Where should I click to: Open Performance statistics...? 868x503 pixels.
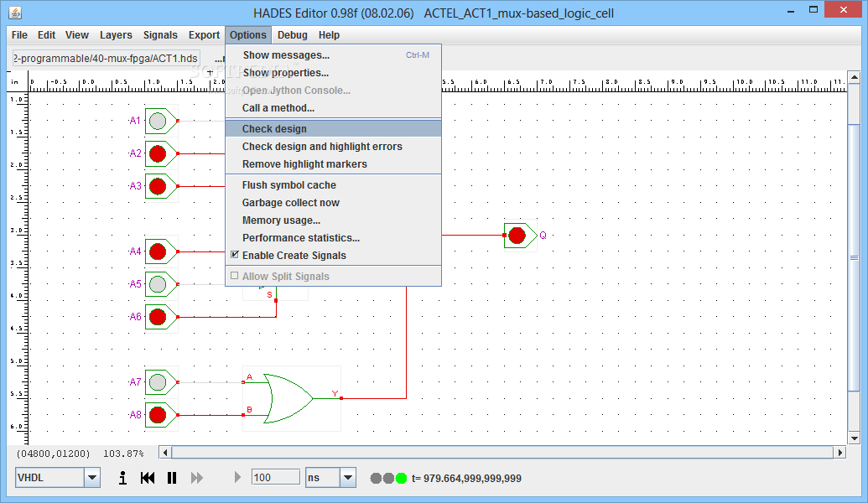coord(333,238)
